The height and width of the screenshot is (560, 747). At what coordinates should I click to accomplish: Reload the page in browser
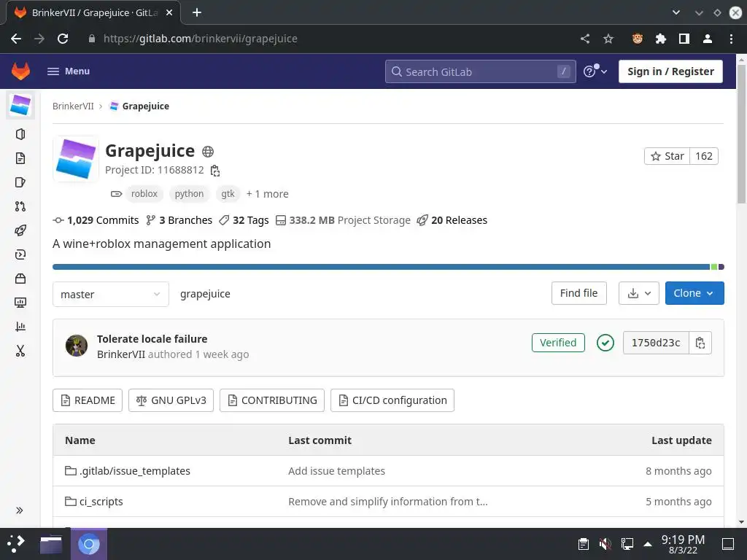pos(63,39)
